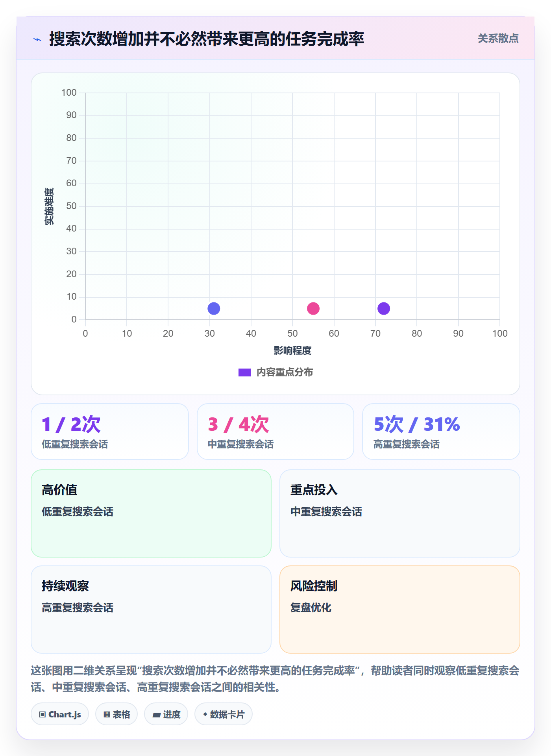Viewport: 551px width, 756px height.
Task: Select the 1 / 2次 stat card
Action: coord(110,432)
